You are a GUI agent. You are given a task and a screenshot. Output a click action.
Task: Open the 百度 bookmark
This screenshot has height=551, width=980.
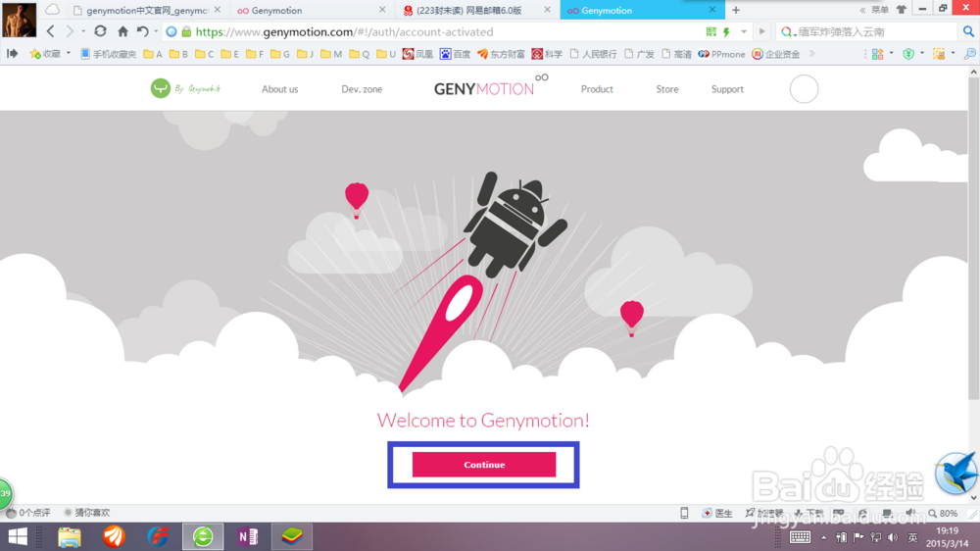[455, 54]
